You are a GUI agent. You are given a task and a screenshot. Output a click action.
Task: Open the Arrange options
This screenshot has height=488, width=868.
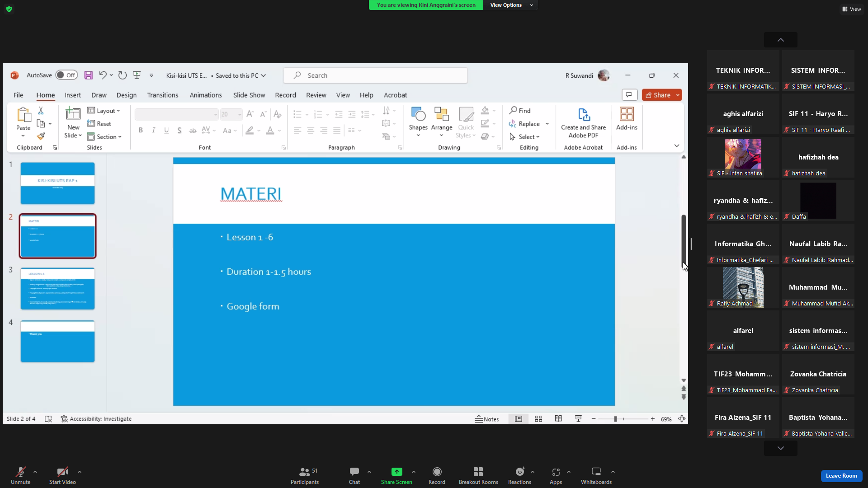(442, 122)
